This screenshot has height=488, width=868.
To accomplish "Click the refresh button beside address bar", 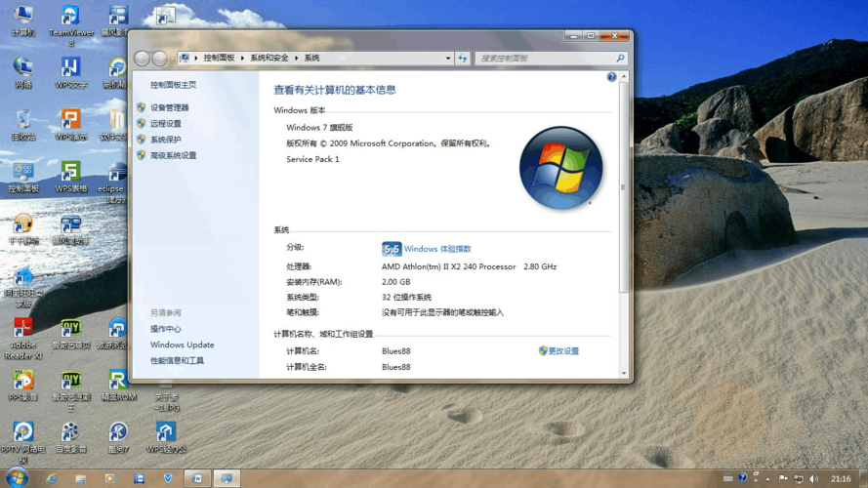I will [x=462, y=59].
